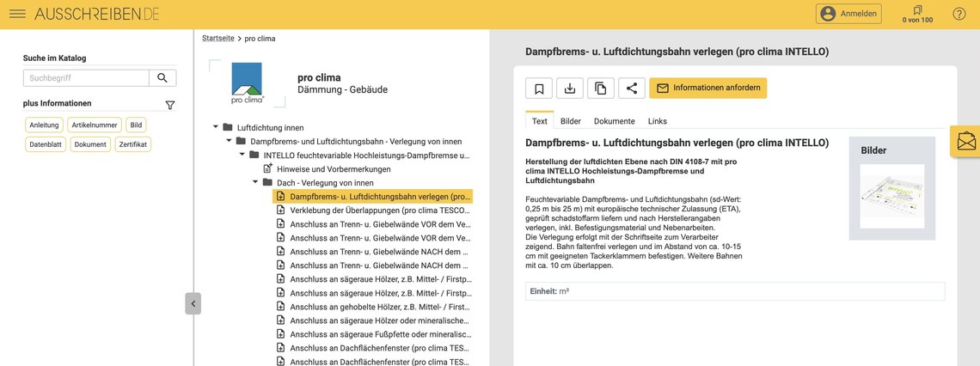Click the pro clima breadcrumb
Image resolution: width=980 pixels, height=366 pixels.
click(x=260, y=38)
